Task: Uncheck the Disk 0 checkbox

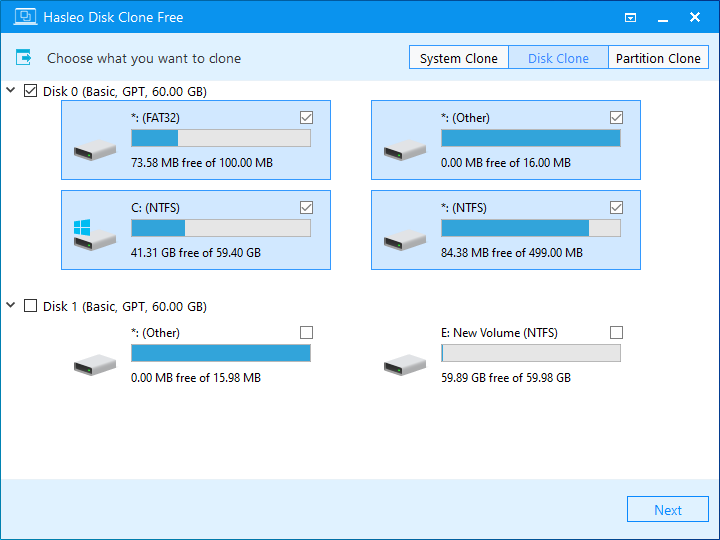Action: pyautogui.click(x=30, y=91)
